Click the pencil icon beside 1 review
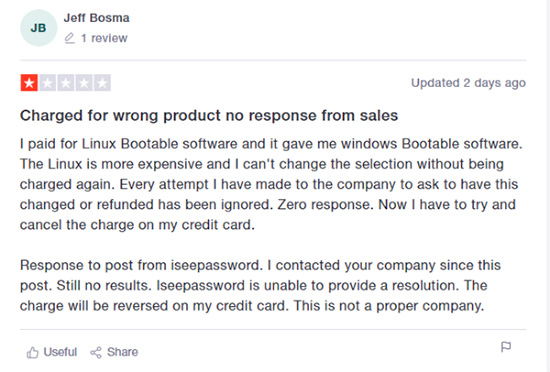 69,38
